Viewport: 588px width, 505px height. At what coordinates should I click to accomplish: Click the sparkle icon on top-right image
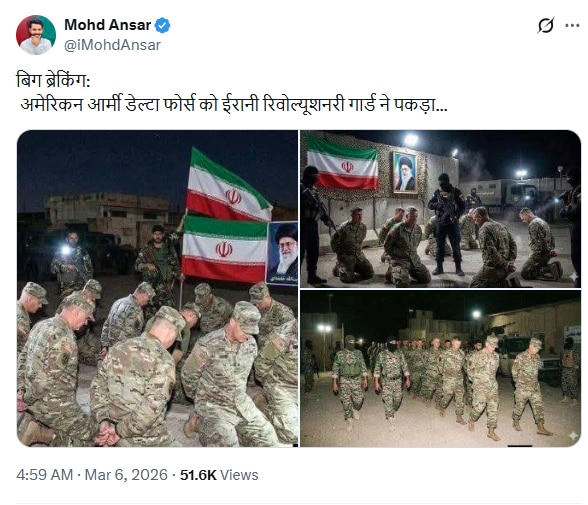[573, 276]
